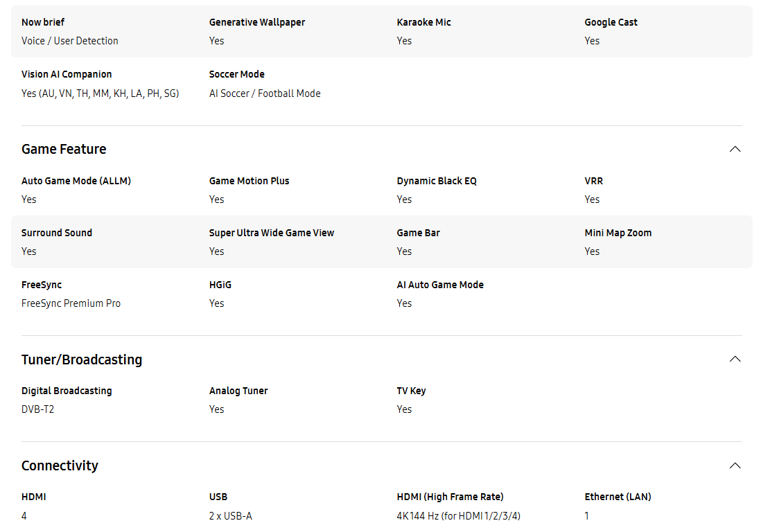Select the Ethernet (LAN) value '1'
This screenshot has height=532, width=761.
[587, 516]
